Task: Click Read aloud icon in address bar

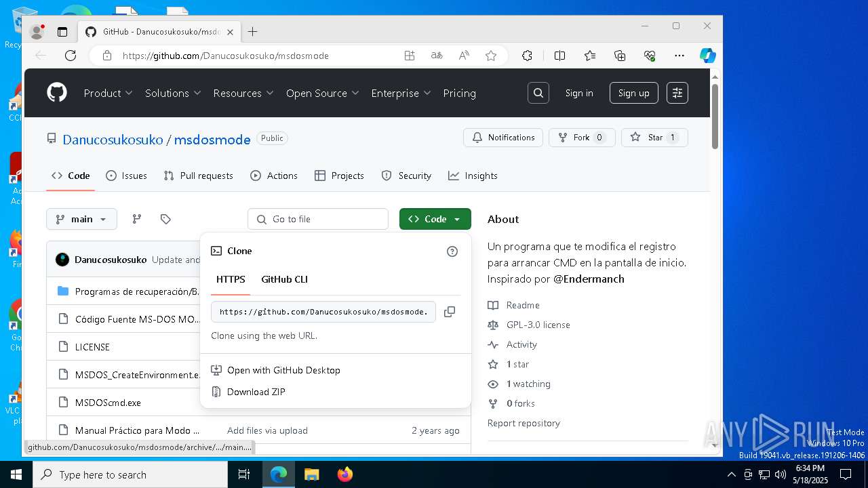Action: click(464, 56)
